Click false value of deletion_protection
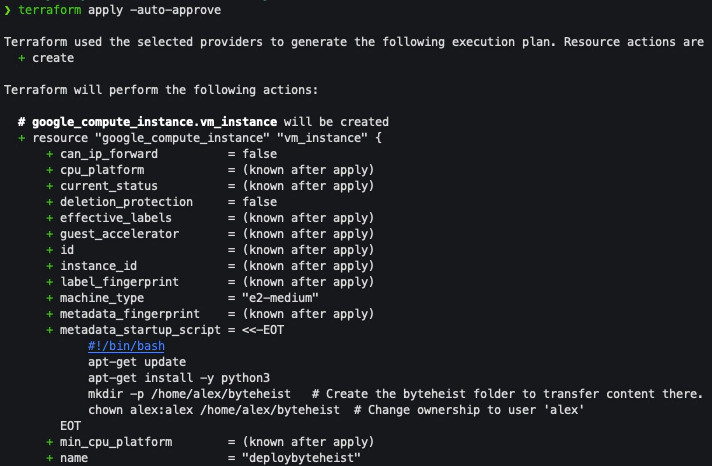Image resolution: width=712 pixels, height=466 pixels. coord(259,202)
